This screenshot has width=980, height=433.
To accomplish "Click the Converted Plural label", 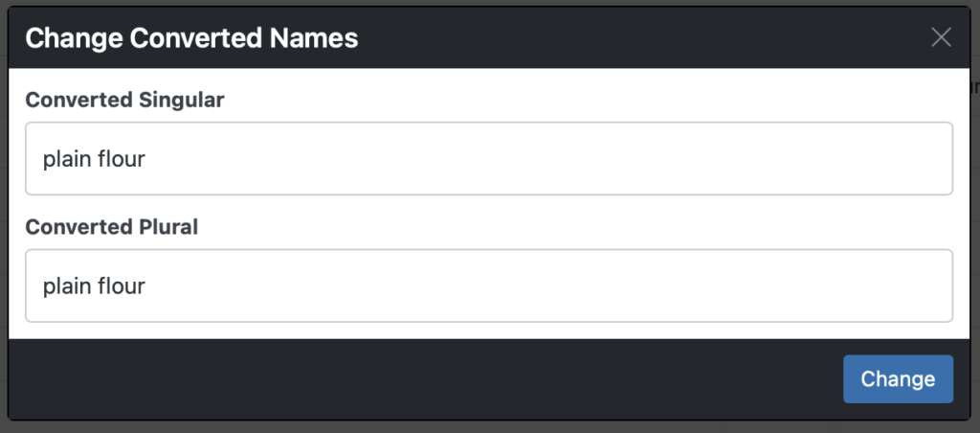I will click(111, 226).
